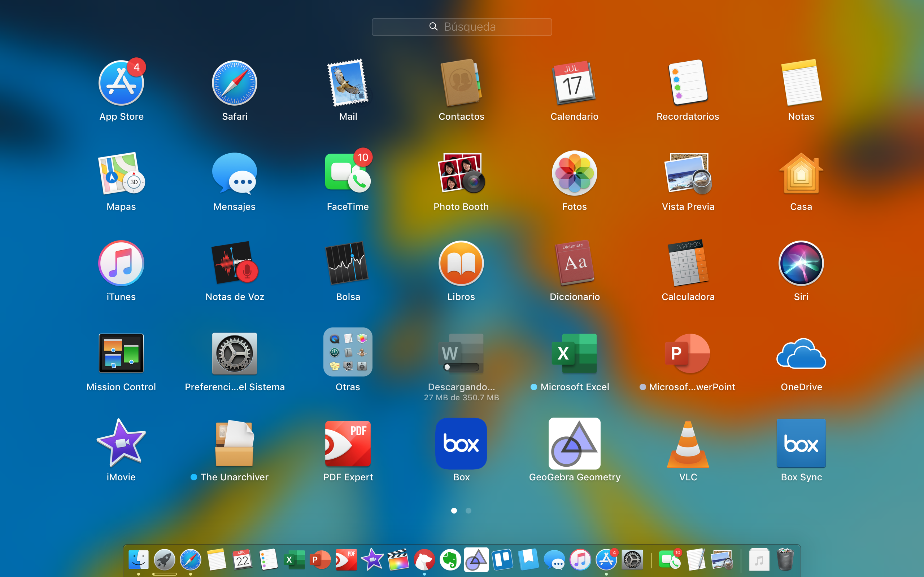Open Trash in the Dock
This screenshot has height=577, width=924.
(785, 560)
